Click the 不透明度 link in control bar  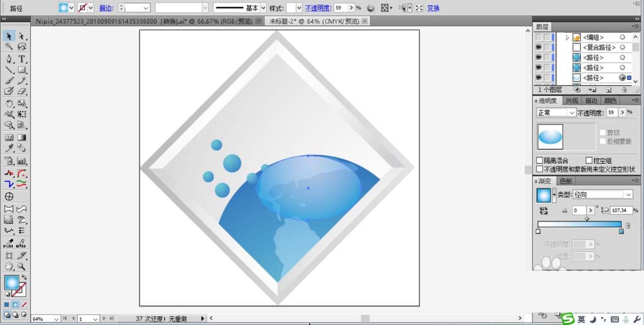point(318,8)
